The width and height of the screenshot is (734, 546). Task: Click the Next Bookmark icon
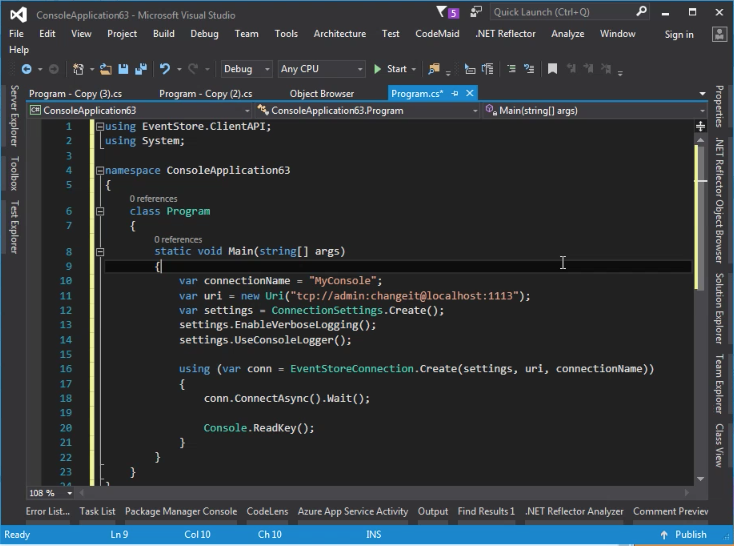point(588,69)
